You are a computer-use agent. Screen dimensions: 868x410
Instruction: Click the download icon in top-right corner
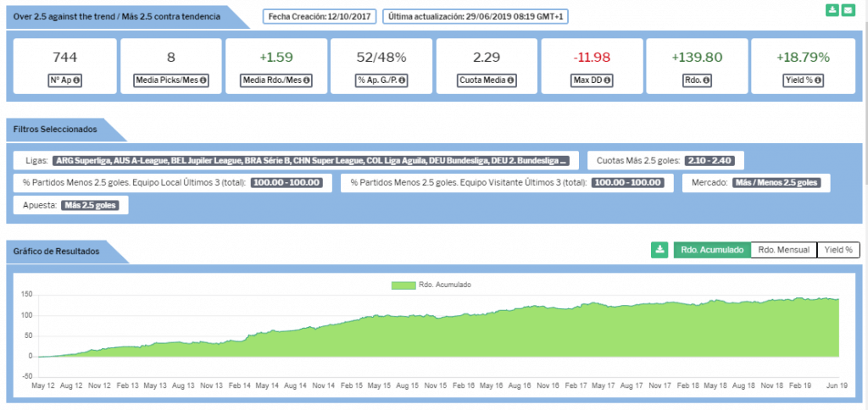tap(833, 10)
